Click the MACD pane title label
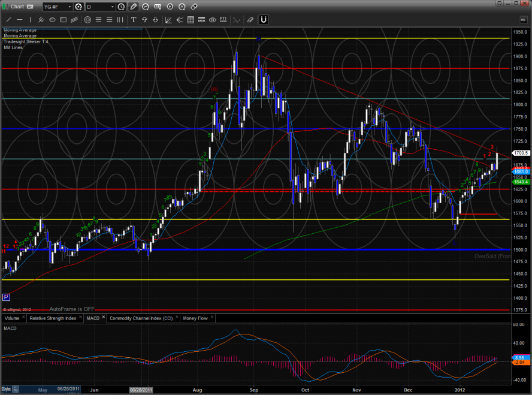The image size is (532, 395). point(10,328)
